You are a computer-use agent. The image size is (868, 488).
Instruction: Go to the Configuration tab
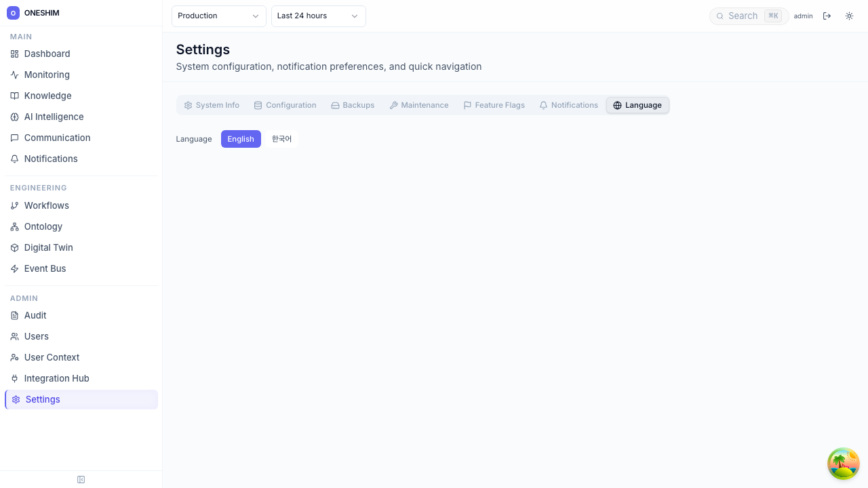tap(285, 105)
